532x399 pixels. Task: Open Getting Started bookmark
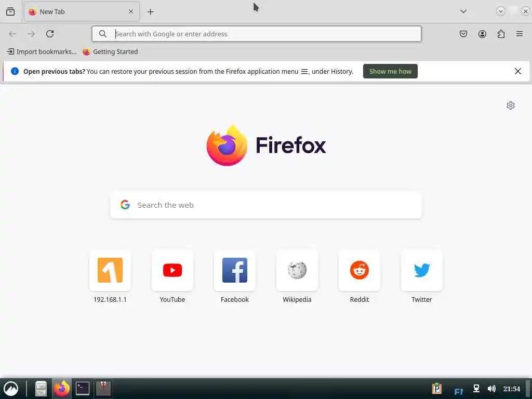[110, 51]
